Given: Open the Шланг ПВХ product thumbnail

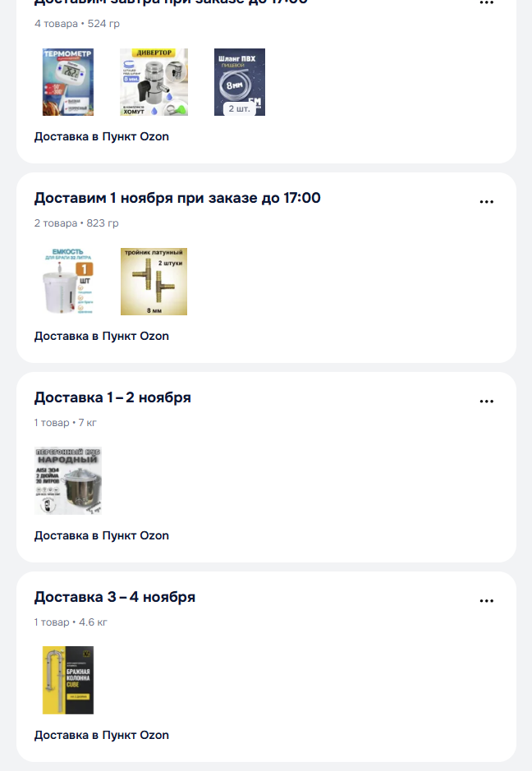Looking at the screenshot, I should [240, 82].
